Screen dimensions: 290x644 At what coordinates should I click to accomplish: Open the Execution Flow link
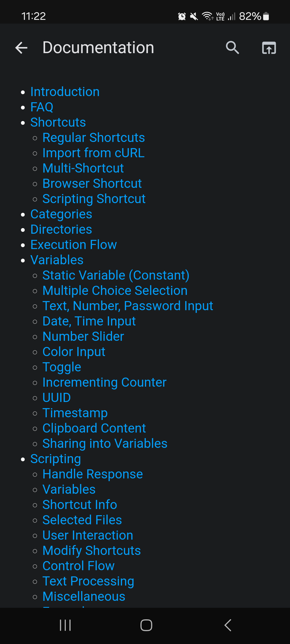74,245
